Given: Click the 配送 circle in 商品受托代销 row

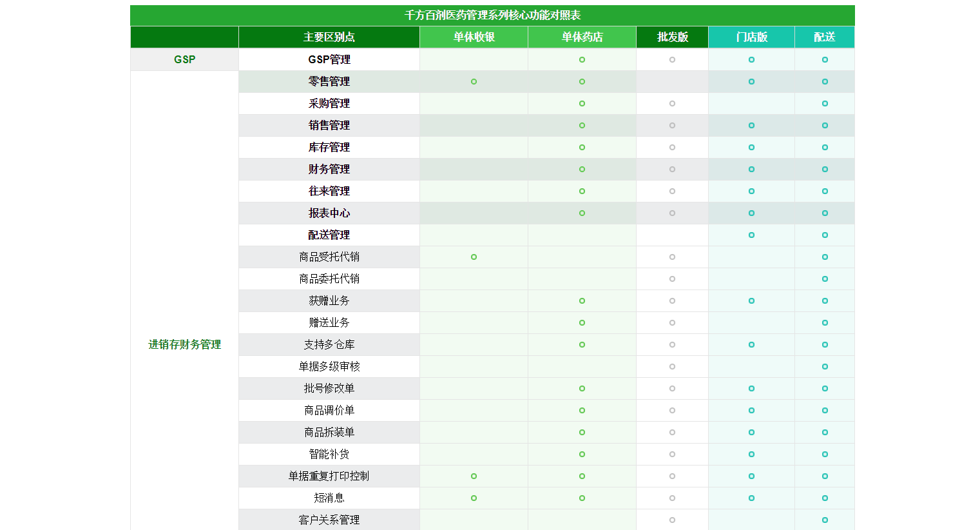Looking at the screenshot, I should (x=825, y=257).
